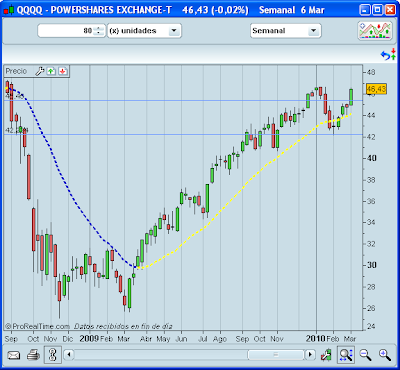Click the 48 value on price axis
The width and height of the screenshot is (400, 370).
click(371, 72)
